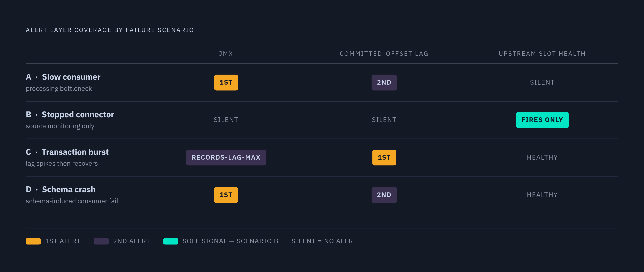
Task: Click the RECORDS-LAG-MAX badge
Action: pos(226,158)
